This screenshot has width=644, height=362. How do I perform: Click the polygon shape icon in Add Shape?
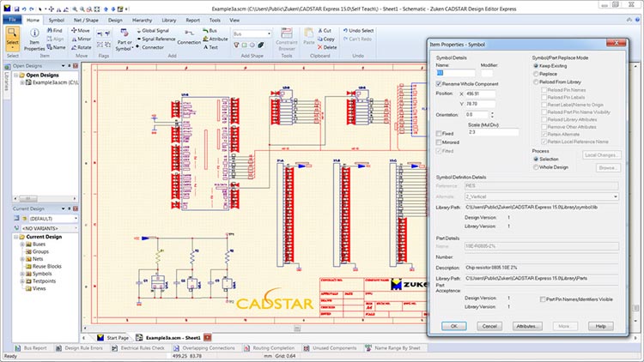[x=237, y=45]
